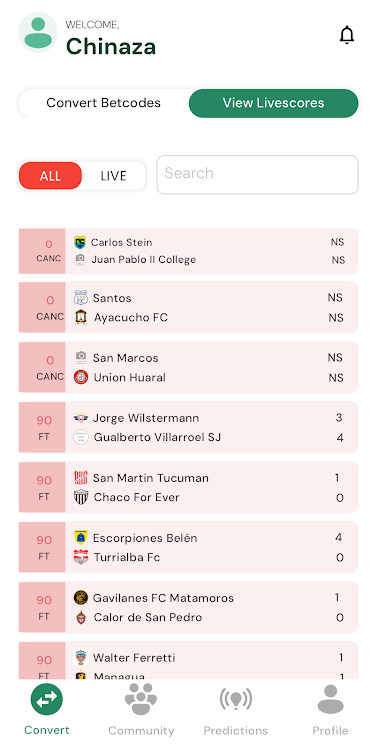Viewport: 378px width, 750px height.
Task: View the Walter Ferretti vs Managua match
Action: pos(189,661)
